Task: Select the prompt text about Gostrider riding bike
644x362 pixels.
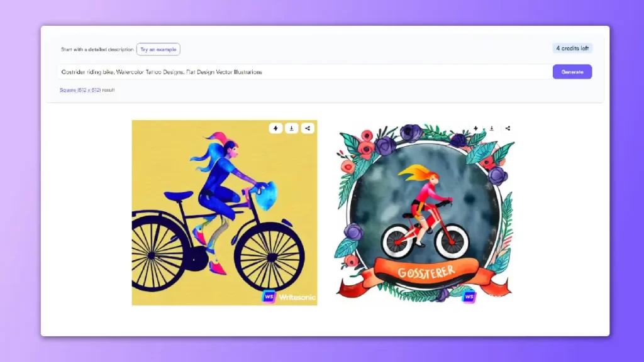Action: point(164,72)
